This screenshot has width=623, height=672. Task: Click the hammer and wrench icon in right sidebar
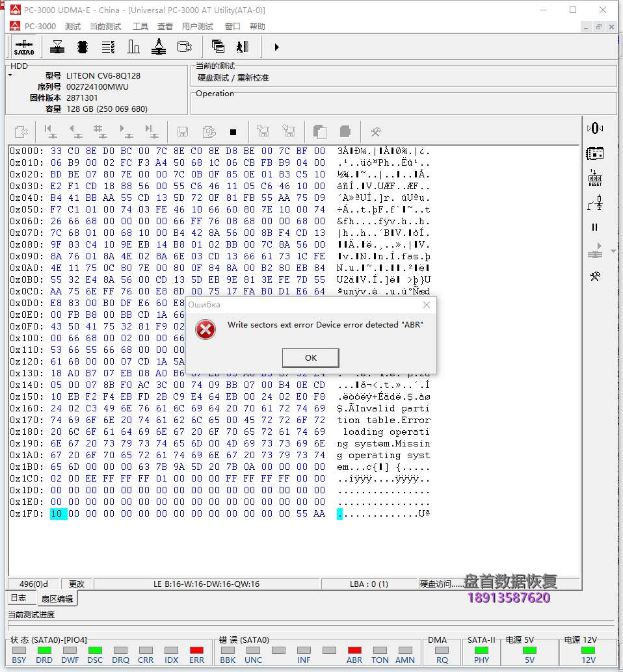click(594, 276)
